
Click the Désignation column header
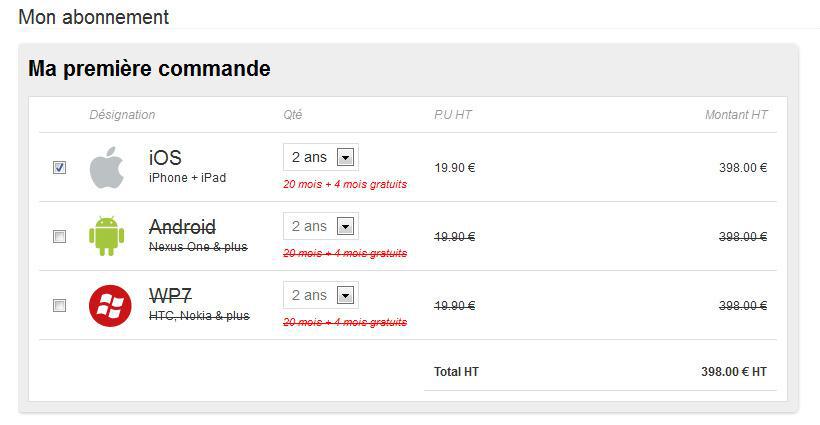tap(122, 115)
